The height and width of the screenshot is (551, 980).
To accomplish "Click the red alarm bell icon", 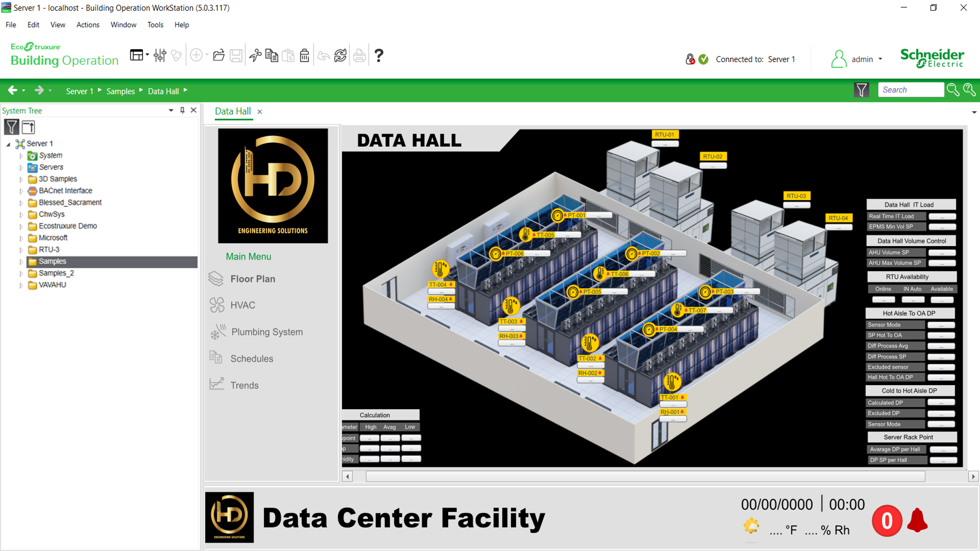I will coord(917,520).
